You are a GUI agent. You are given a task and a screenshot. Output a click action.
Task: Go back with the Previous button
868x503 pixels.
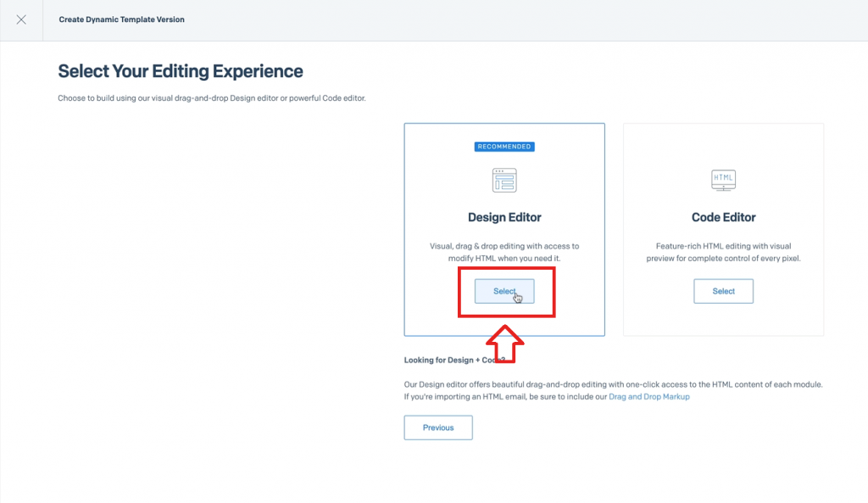pyautogui.click(x=438, y=428)
